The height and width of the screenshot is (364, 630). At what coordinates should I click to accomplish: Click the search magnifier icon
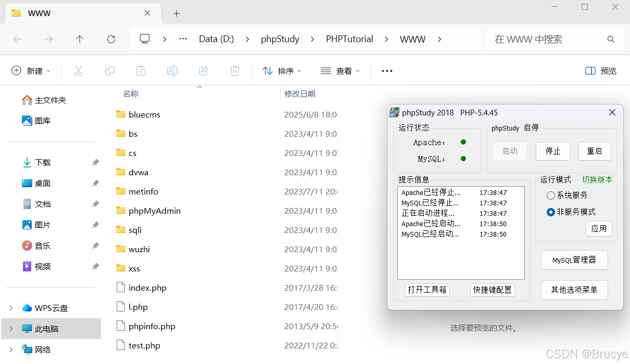pos(611,39)
